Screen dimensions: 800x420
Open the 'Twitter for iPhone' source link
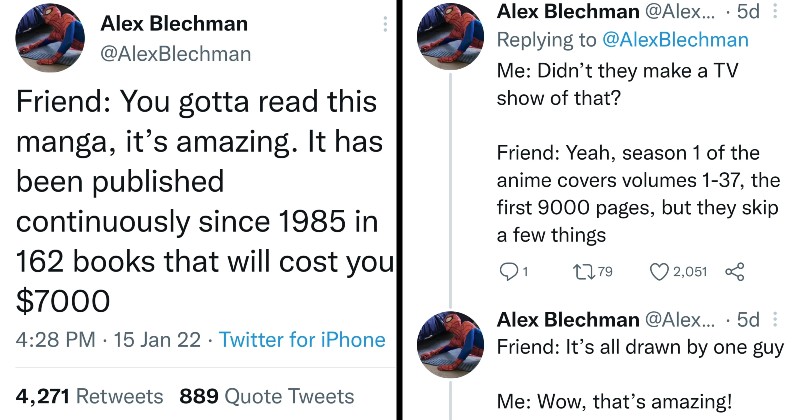pos(302,340)
